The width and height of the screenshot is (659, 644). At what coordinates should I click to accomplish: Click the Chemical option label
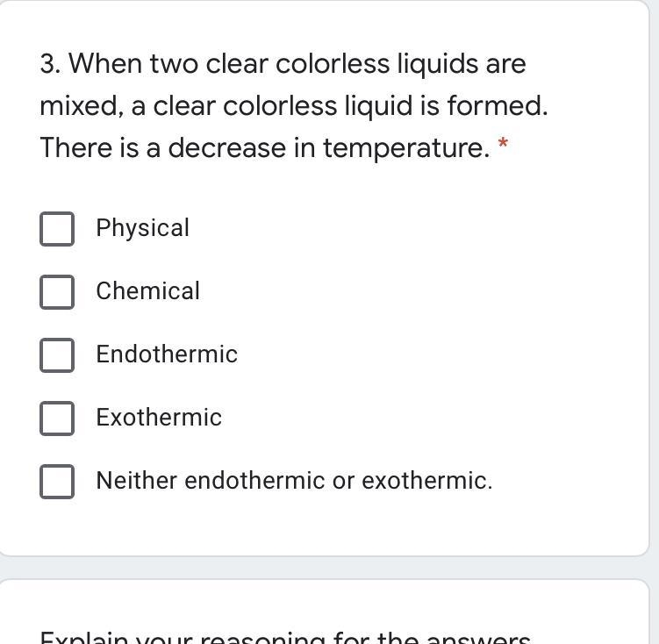click(148, 290)
